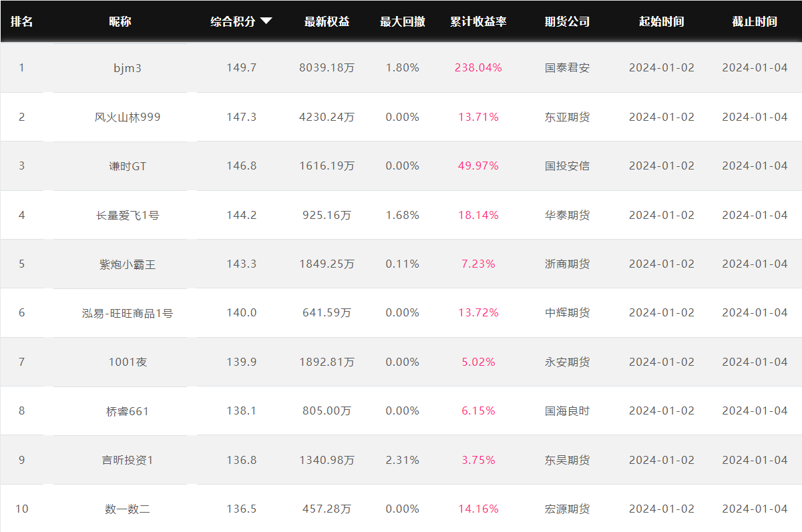Screen dimensions: 802x532
Task: Click the 昵称 column header
Action: coord(120,21)
